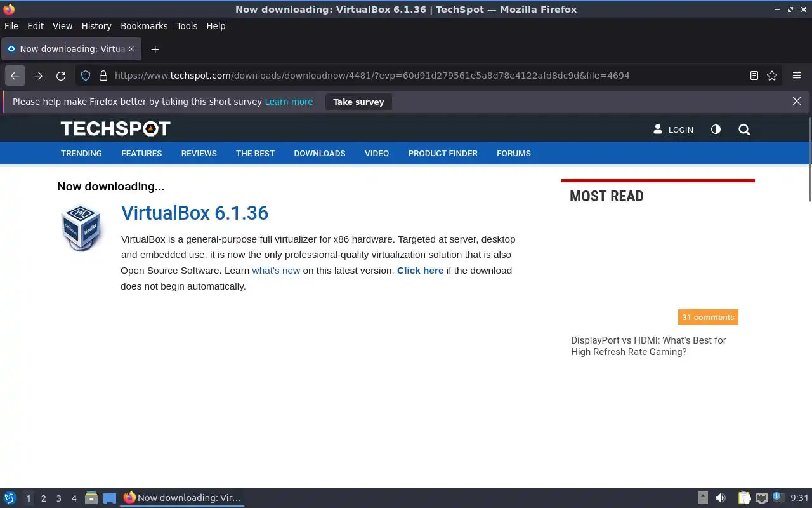This screenshot has height=508, width=812.
Task: Click the Take survey button
Action: (358, 102)
